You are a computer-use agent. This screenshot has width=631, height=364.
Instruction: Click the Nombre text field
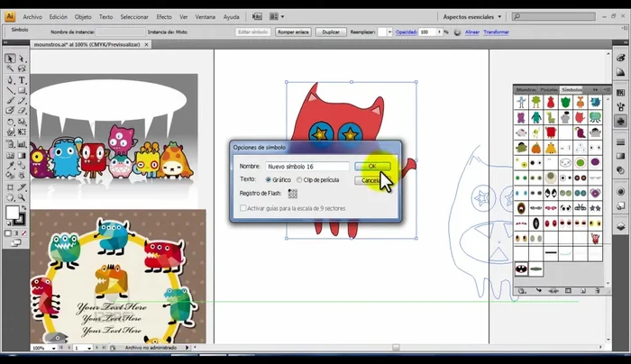pyautogui.click(x=306, y=166)
